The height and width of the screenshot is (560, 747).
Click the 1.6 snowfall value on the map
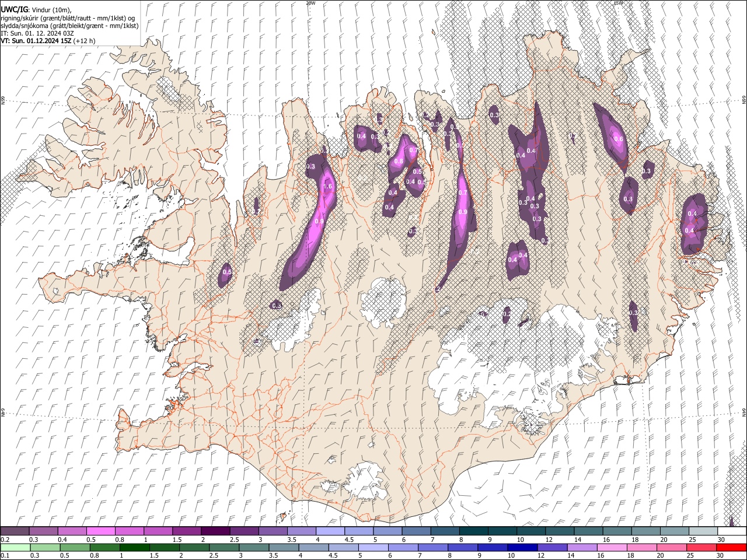(x=327, y=187)
